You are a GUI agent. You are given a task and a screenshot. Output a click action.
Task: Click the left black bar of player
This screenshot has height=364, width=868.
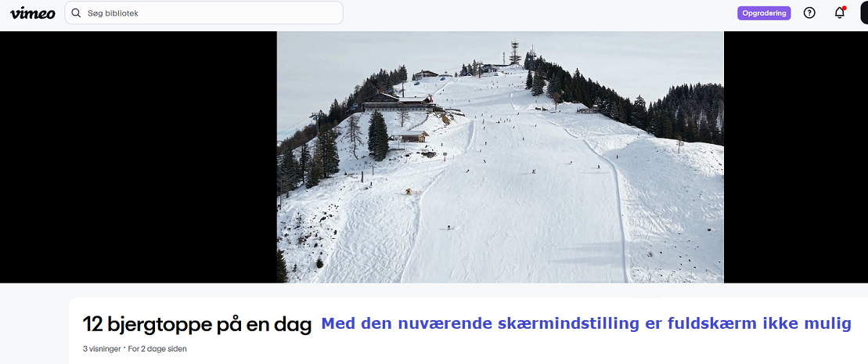(x=139, y=157)
